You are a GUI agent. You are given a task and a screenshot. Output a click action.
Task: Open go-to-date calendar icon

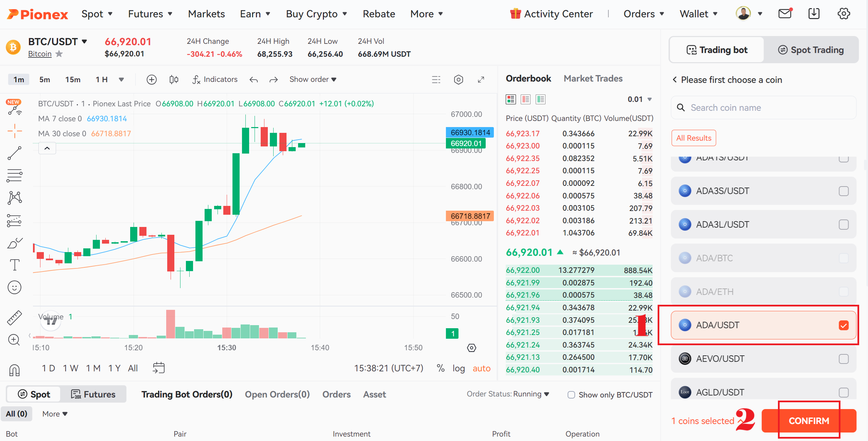pyautogui.click(x=159, y=368)
